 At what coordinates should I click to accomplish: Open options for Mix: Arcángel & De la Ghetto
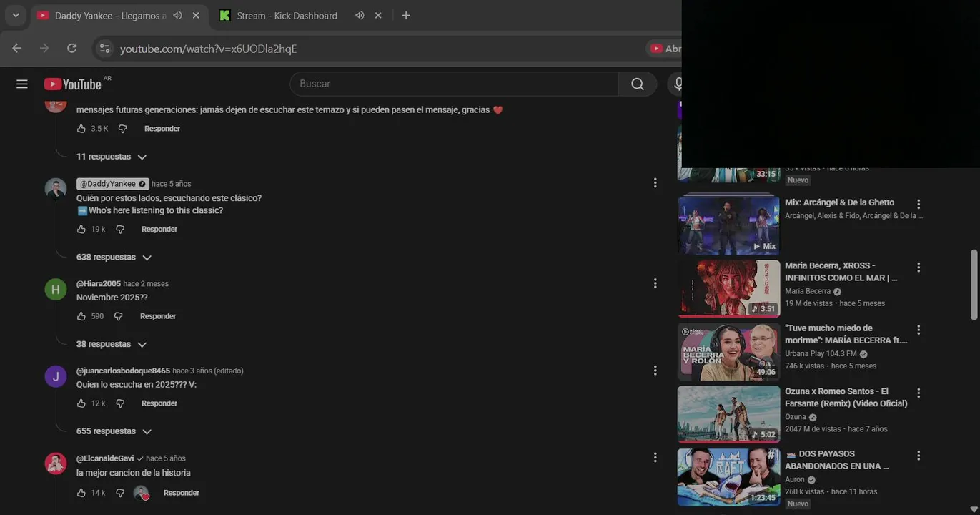pyautogui.click(x=919, y=204)
